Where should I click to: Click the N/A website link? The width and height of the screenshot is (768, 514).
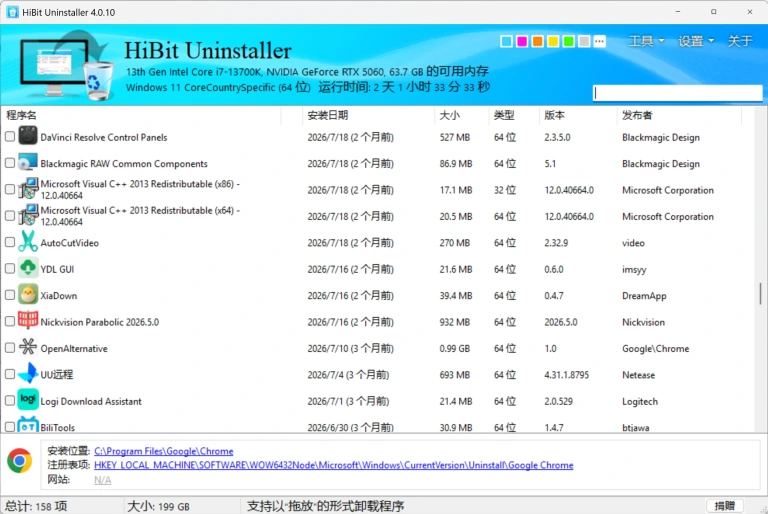[102, 480]
